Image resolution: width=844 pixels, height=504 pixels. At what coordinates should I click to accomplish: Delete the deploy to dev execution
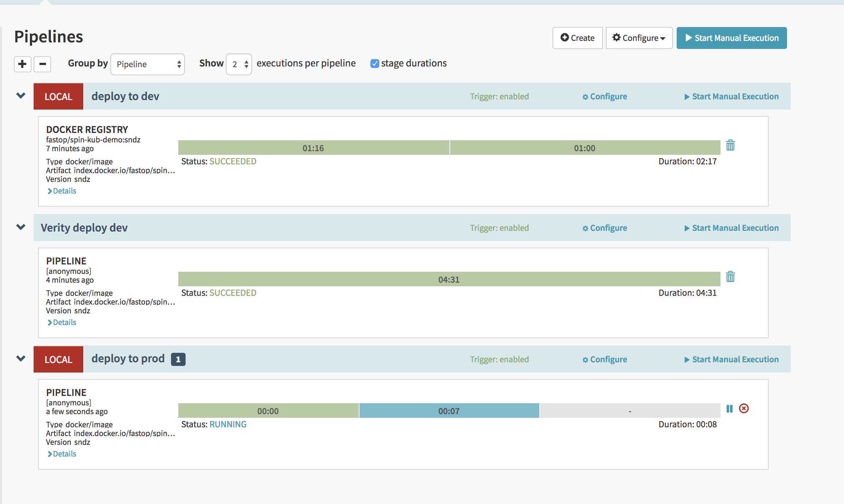point(730,145)
